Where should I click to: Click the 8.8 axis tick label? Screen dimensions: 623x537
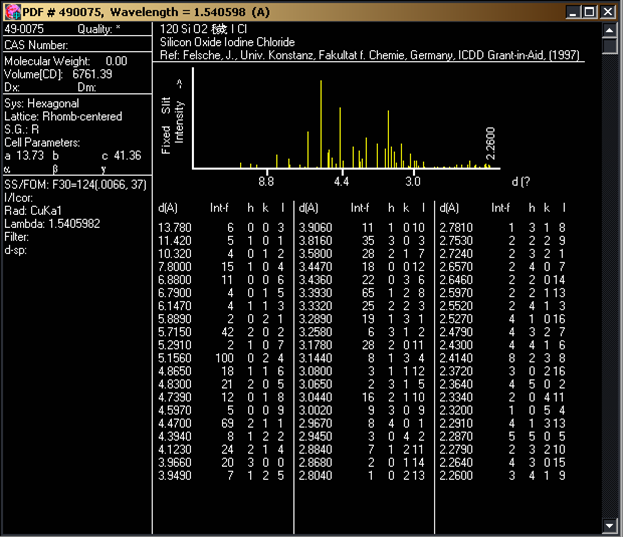coord(266,182)
